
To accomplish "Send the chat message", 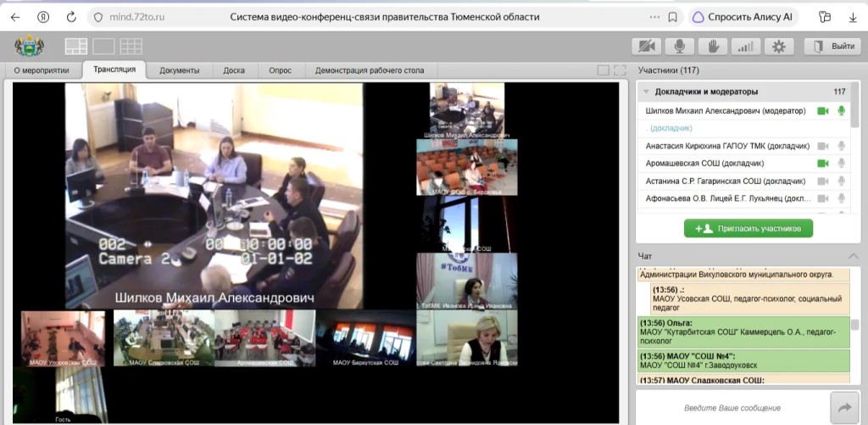I will (x=844, y=408).
